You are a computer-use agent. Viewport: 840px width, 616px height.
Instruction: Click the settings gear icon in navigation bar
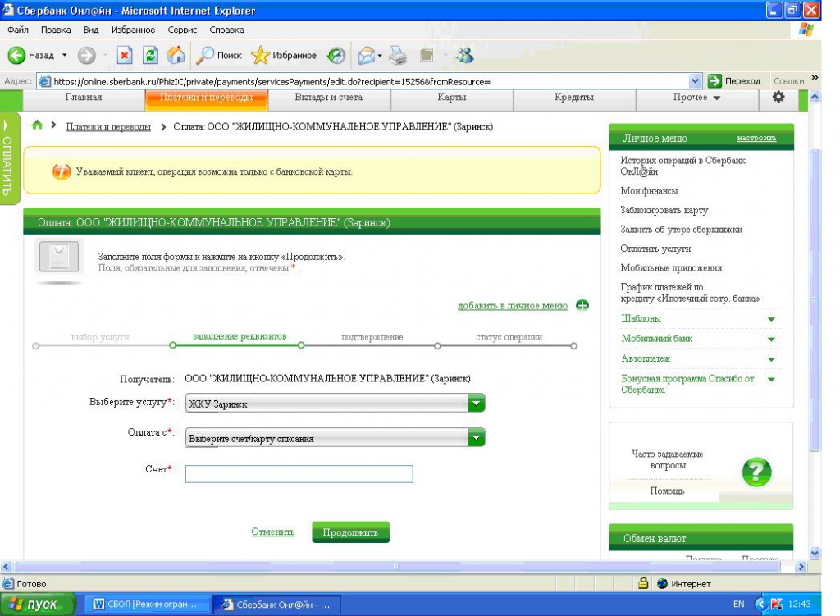tap(778, 97)
